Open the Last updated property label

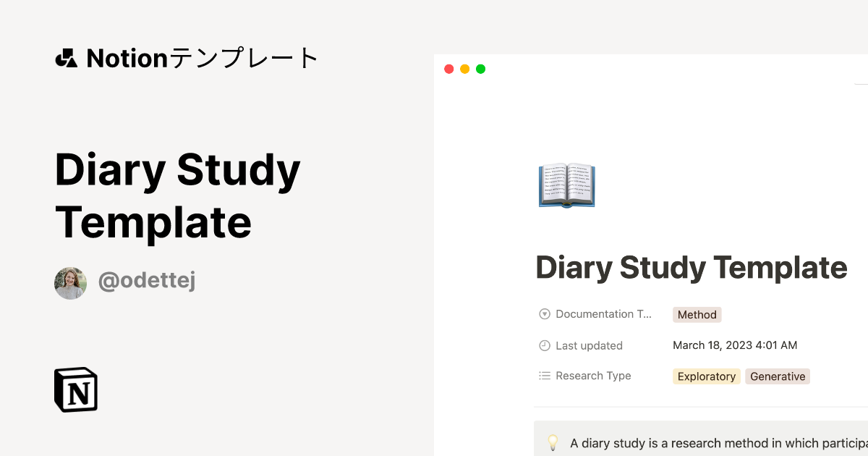[x=589, y=345]
